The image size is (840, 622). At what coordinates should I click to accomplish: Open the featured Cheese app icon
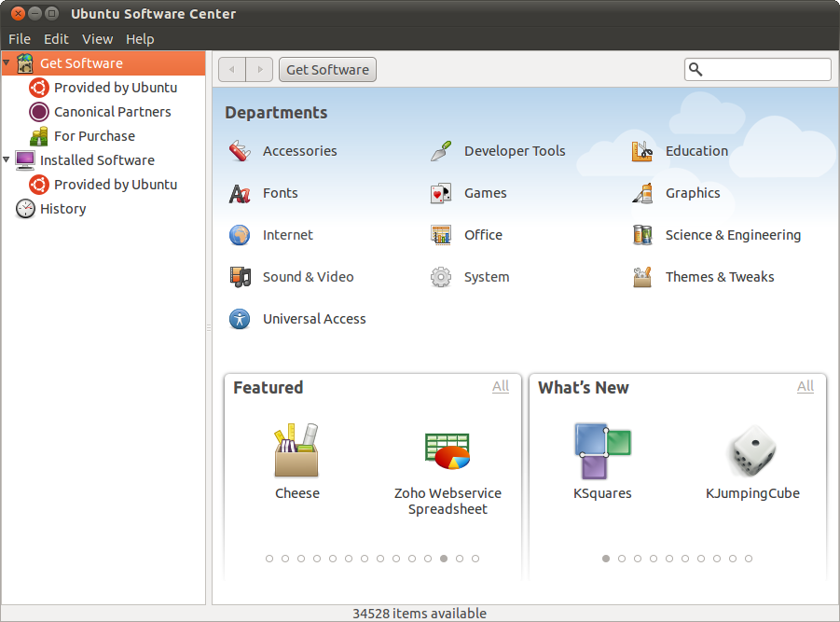(x=296, y=450)
